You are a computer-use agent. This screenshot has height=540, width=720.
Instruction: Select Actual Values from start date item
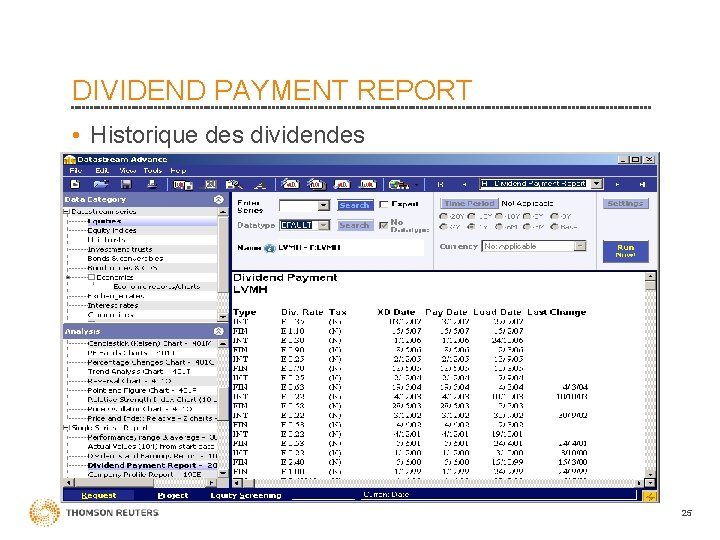click(151, 446)
